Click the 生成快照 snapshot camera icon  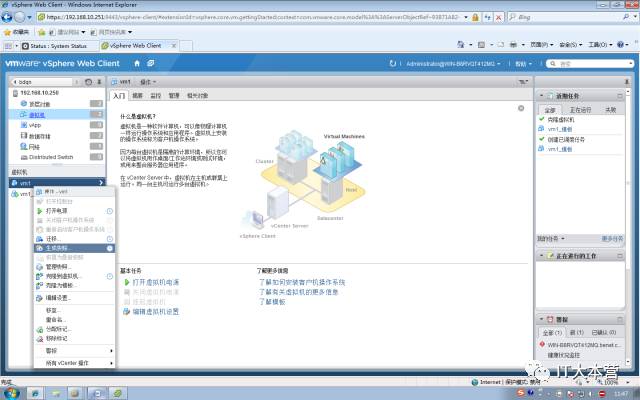[x=40, y=248]
